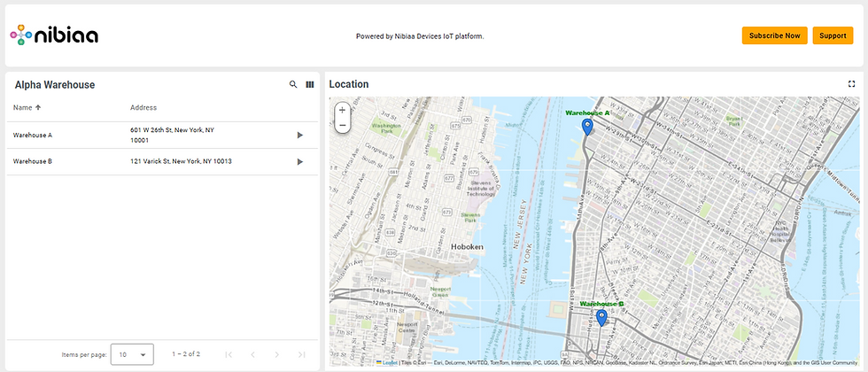
Task: Click the Nibiaa logo
Action: [x=54, y=35]
